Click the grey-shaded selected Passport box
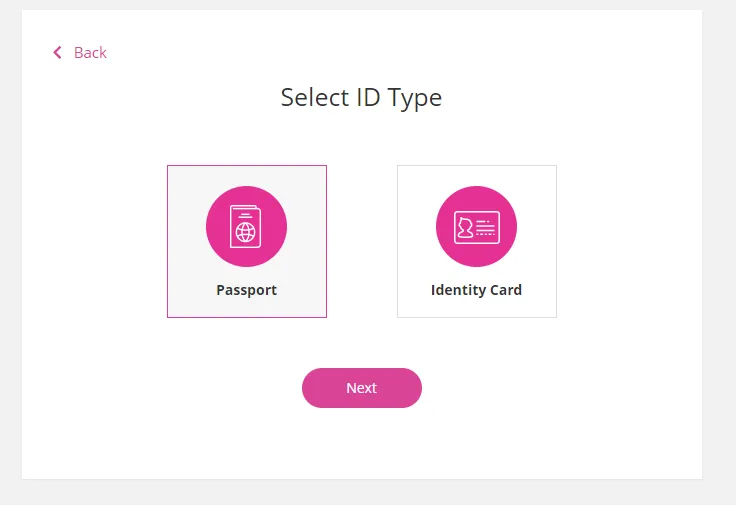 coord(247,241)
